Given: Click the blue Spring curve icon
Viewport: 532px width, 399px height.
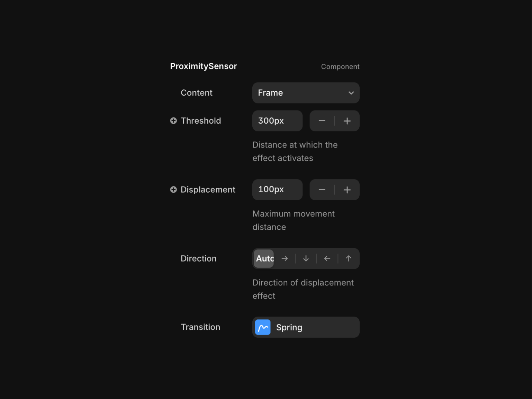Looking at the screenshot, I should point(263,327).
